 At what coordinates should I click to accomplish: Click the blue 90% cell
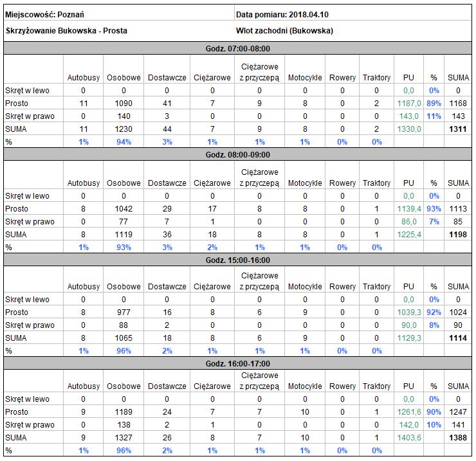(x=434, y=412)
